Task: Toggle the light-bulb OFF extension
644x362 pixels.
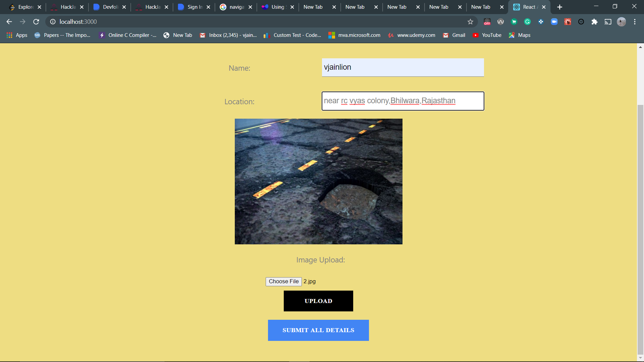Action: tap(487, 22)
